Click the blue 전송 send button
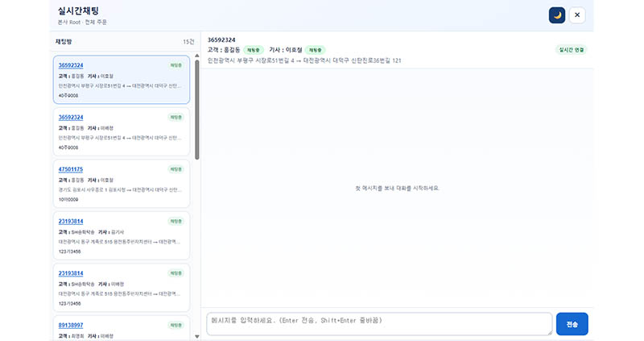The width and height of the screenshot is (644, 341). [x=572, y=324]
